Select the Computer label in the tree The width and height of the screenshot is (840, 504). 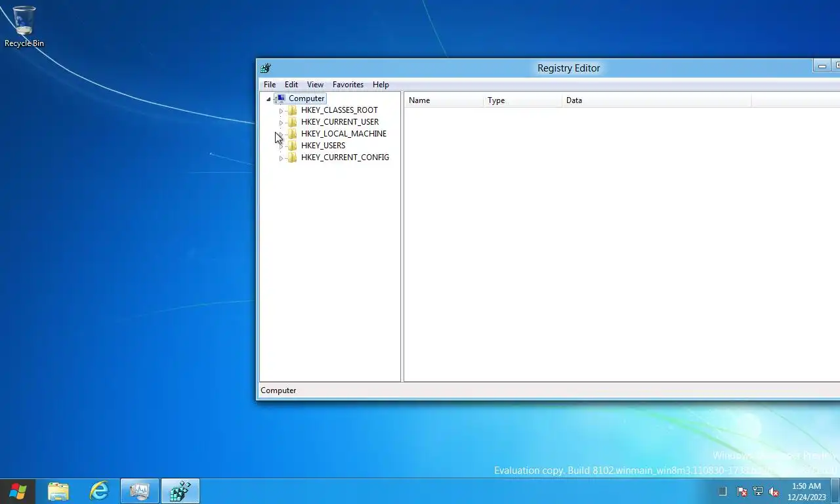click(x=306, y=98)
